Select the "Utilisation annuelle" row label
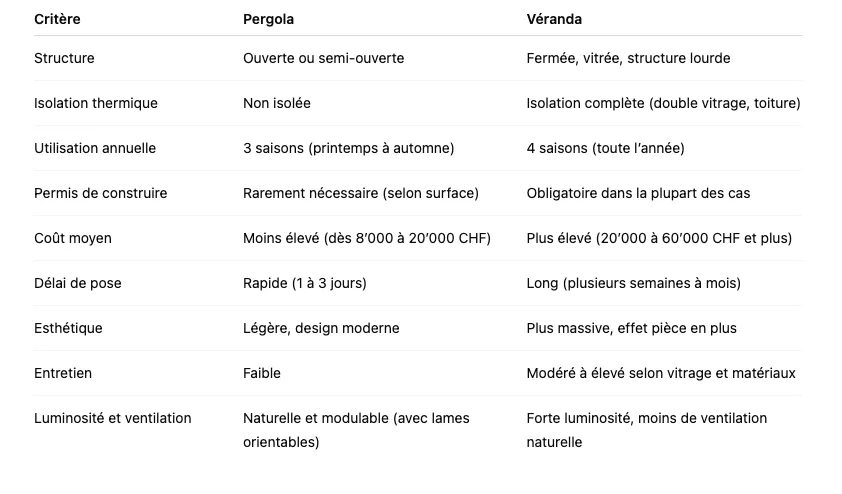Viewport: 842px width, 494px height. tap(95, 148)
